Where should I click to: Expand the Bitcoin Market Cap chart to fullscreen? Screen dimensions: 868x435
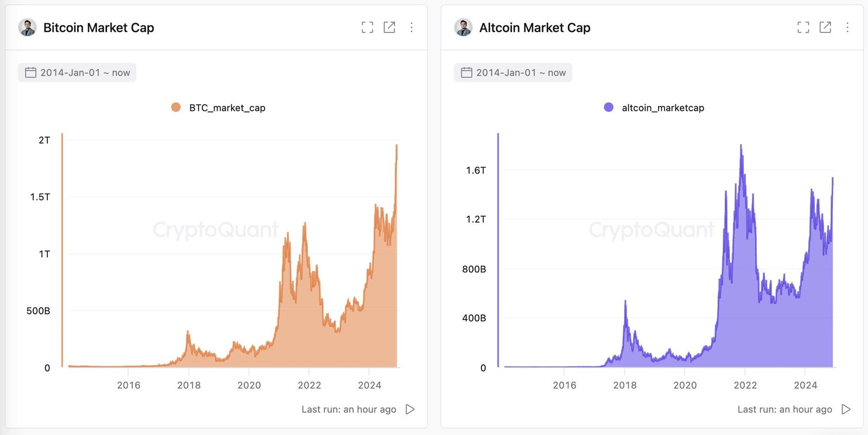367,27
